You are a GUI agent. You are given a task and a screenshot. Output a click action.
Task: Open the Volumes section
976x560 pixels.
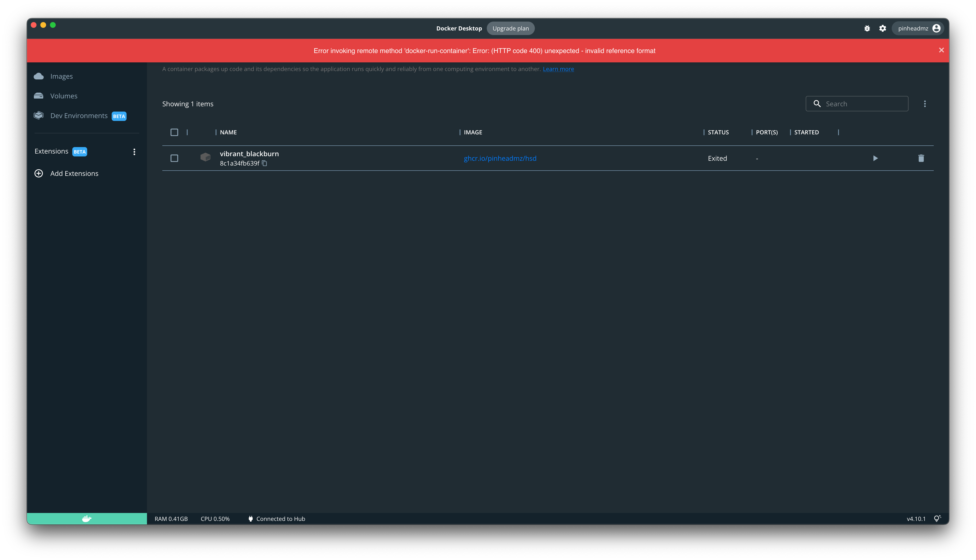(64, 96)
